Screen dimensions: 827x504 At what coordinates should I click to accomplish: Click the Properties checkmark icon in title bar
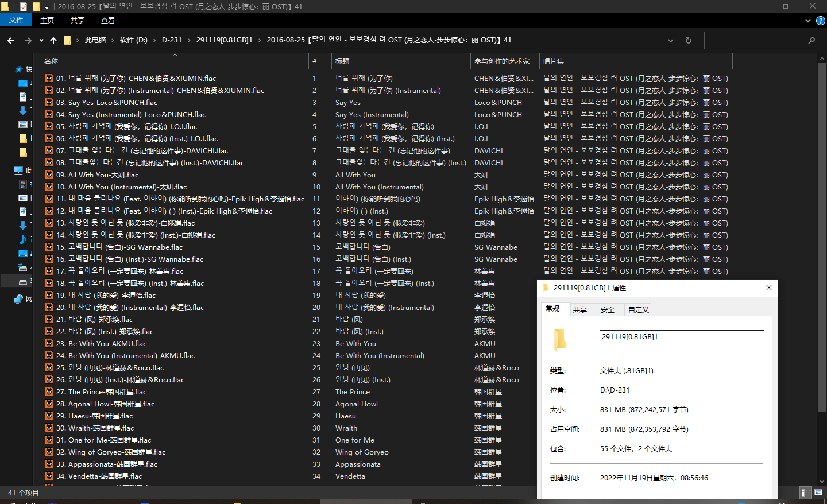pyautogui.click(x=24, y=7)
